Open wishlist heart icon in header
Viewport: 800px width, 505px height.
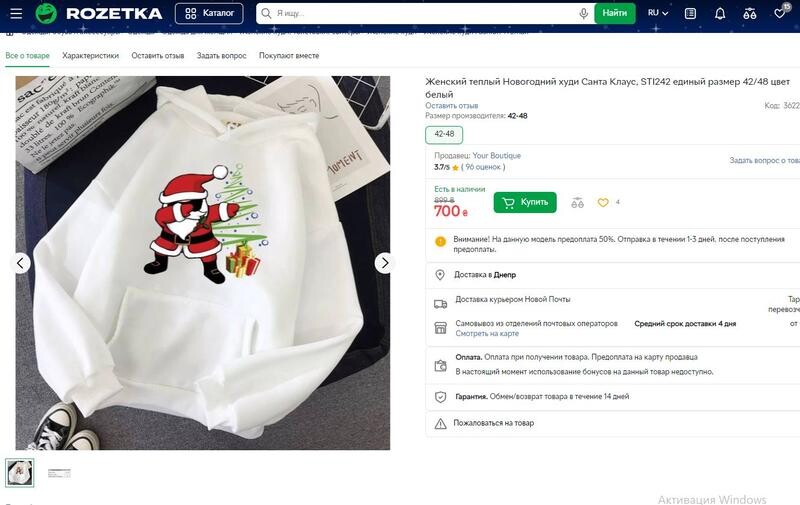[780, 13]
